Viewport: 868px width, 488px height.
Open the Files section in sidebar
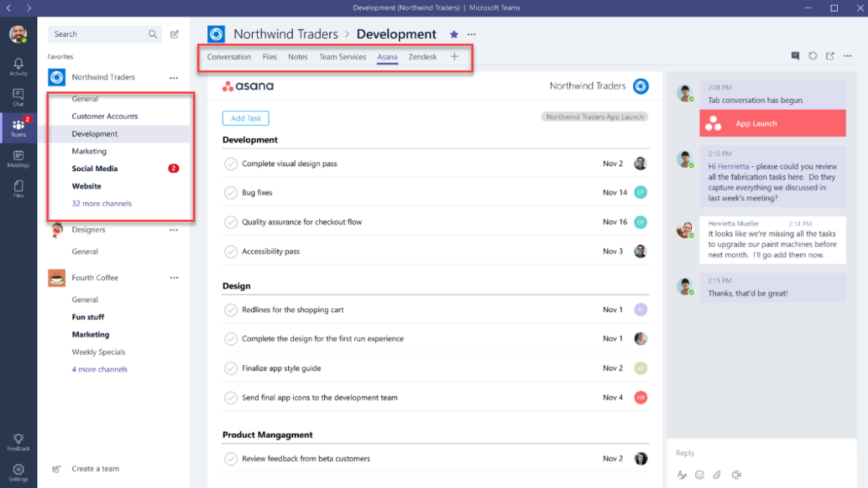[18, 189]
